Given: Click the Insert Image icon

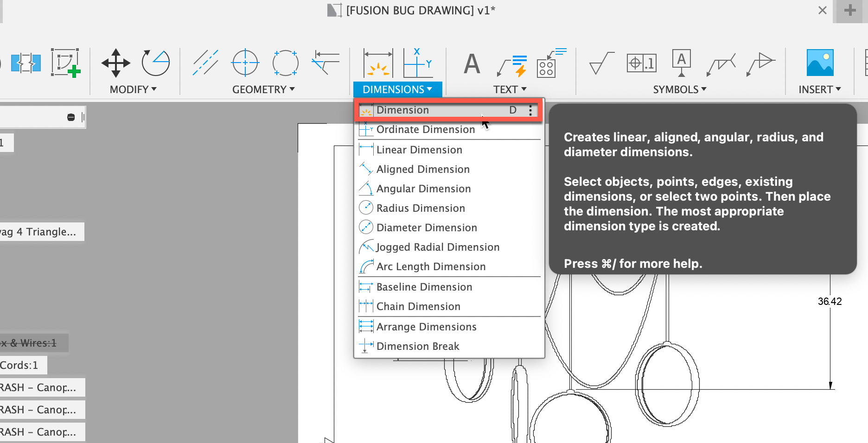Looking at the screenshot, I should [820, 63].
